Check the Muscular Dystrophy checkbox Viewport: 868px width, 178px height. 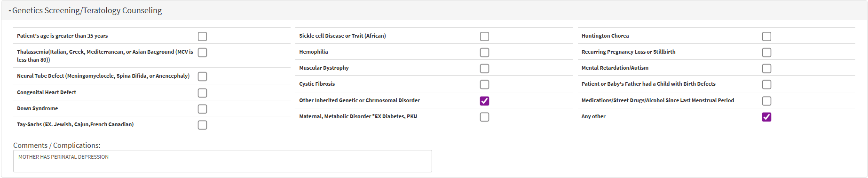[x=484, y=68]
